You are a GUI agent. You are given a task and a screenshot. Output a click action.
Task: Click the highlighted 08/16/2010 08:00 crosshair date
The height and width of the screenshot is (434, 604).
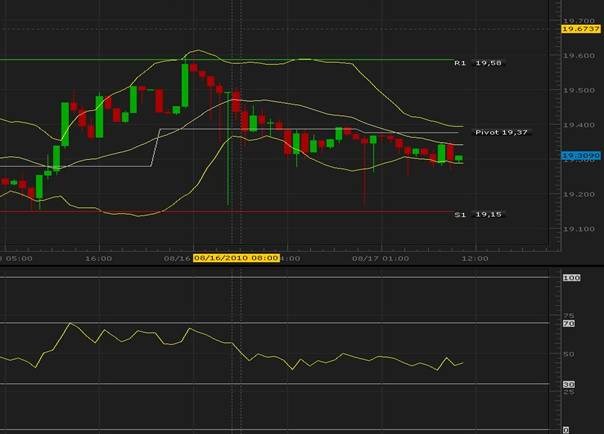[x=236, y=258]
